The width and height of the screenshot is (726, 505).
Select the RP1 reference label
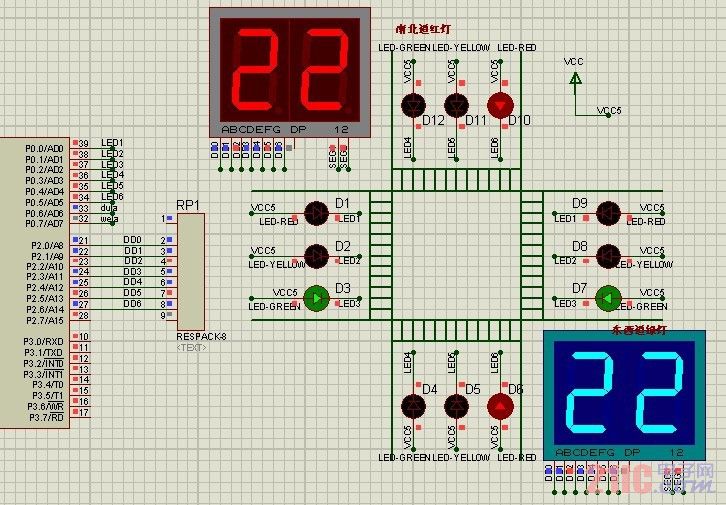(x=188, y=205)
